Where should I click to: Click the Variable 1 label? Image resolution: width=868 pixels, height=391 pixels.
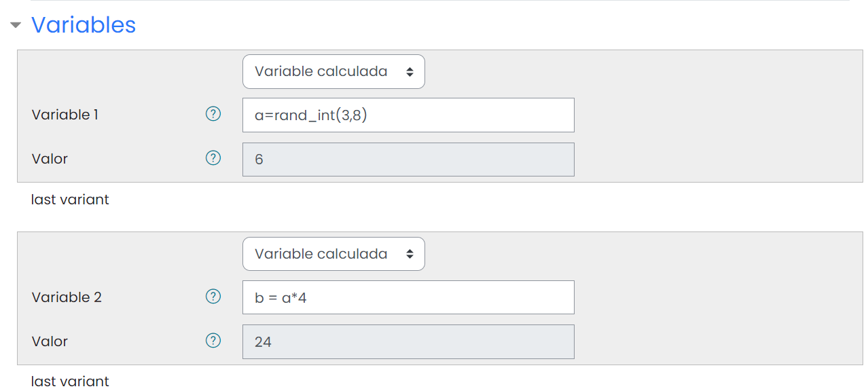click(x=65, y=115)
